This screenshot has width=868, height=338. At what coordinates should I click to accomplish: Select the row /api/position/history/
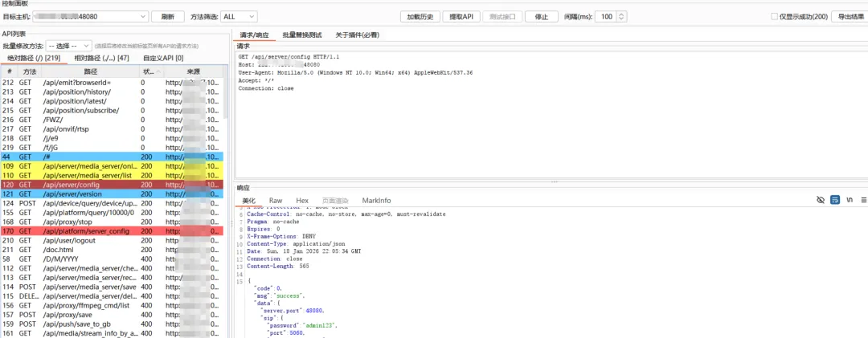click(x=111, y=92)
